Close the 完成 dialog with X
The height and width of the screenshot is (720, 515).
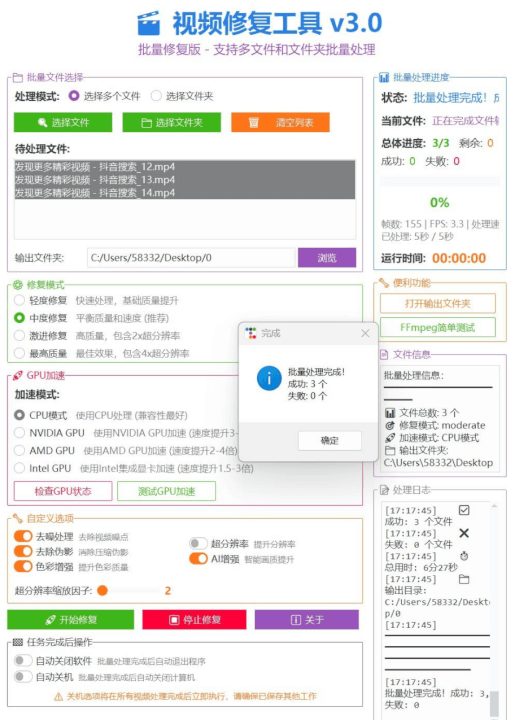tap(365, 333)
